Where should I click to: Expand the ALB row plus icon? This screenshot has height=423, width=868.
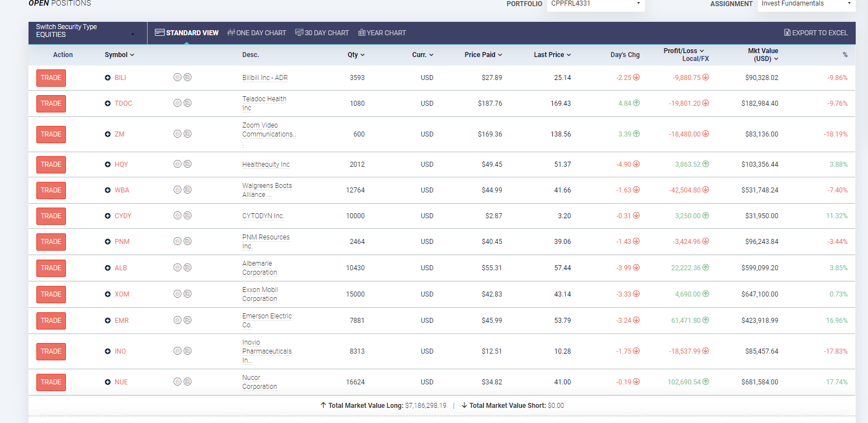pyautogui.click(x=108, y=268)
